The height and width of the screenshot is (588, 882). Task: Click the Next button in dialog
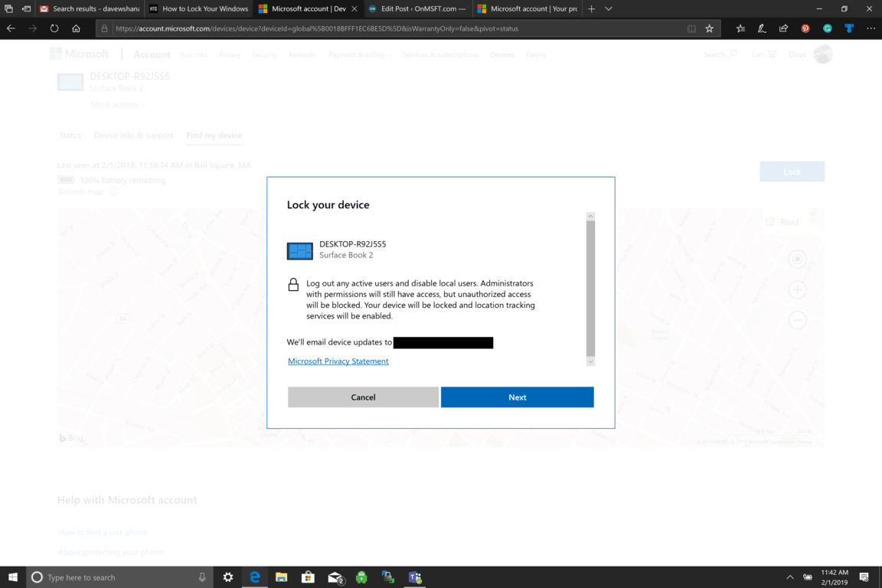point(517,397)
